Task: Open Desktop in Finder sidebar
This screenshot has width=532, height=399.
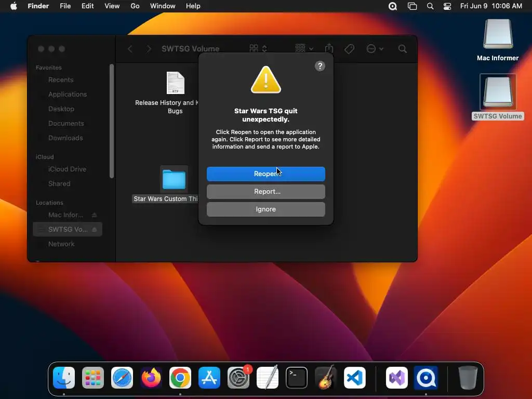Action: (x=61, y=109)
